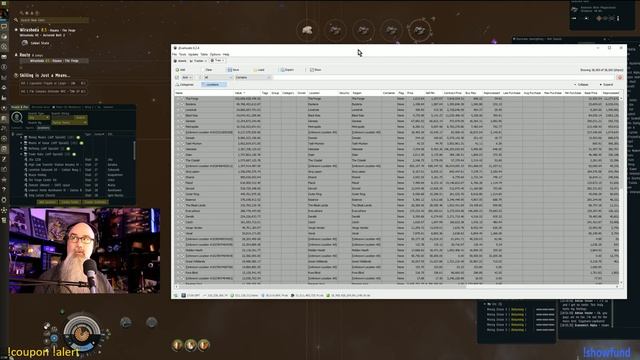Viewport: 640px width, 360px height.
Task: Open the Tools menu in jEveAssets
Action: tap(182, 54)
